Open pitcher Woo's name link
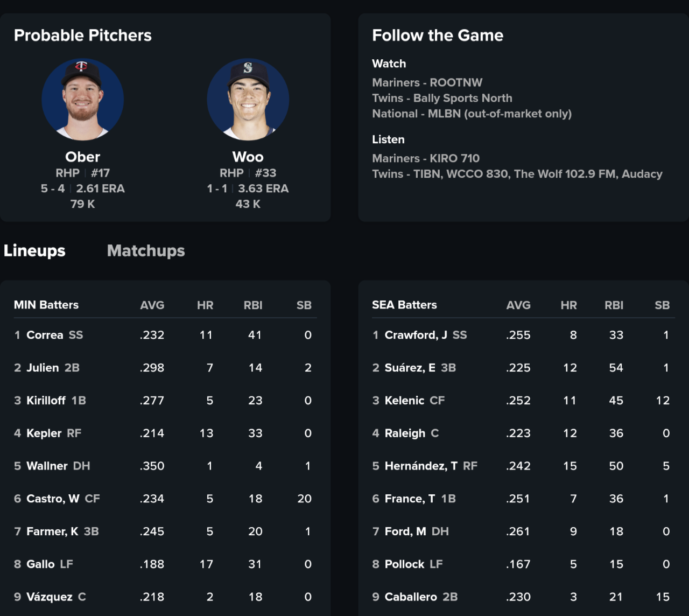The width and height of the screenshot is (689, 616). point(248,157)
